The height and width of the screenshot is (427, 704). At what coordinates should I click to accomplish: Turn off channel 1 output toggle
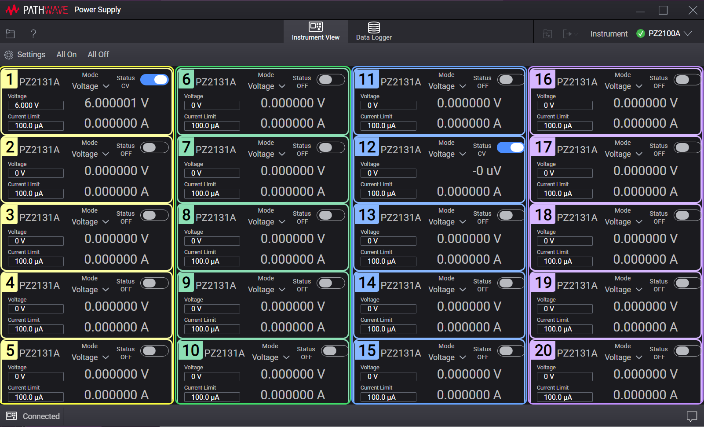(x=154, y=79)
